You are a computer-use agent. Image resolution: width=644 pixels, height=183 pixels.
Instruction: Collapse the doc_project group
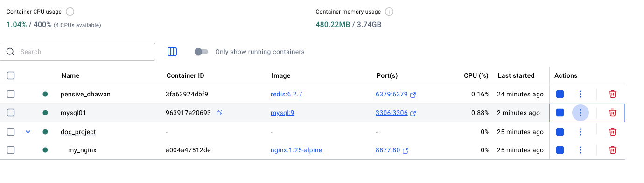[28, 132]
